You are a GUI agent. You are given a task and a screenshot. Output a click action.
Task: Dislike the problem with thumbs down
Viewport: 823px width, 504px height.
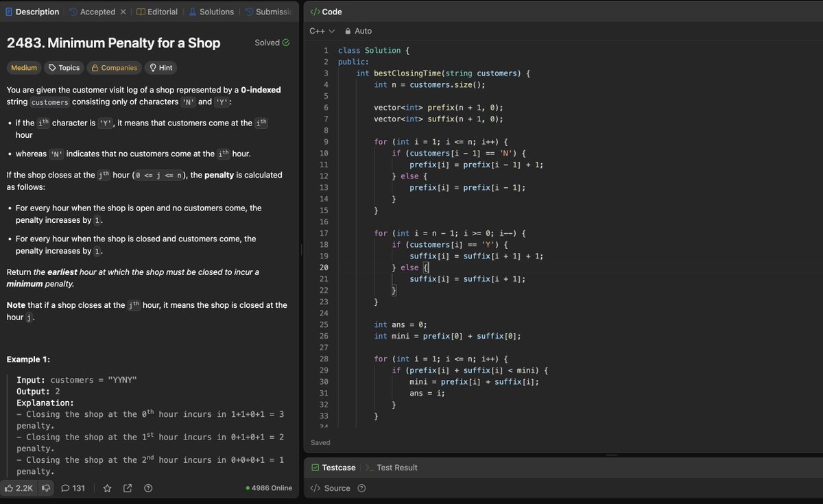tap(46, 488)
